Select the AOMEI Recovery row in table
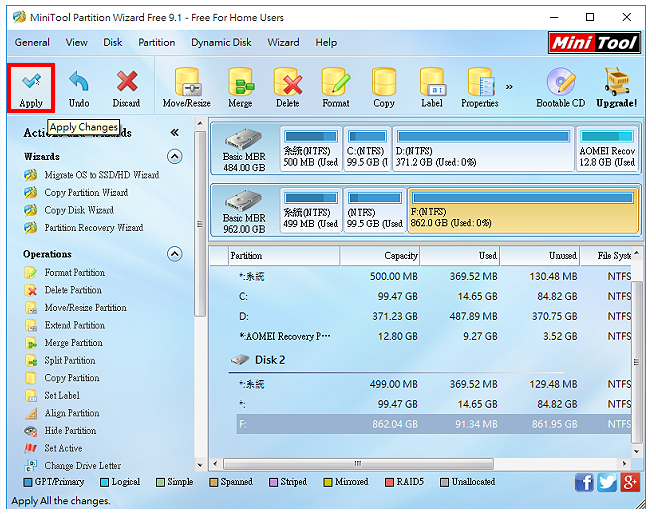This screenshot has width=656, height=514. coord(434,337)
